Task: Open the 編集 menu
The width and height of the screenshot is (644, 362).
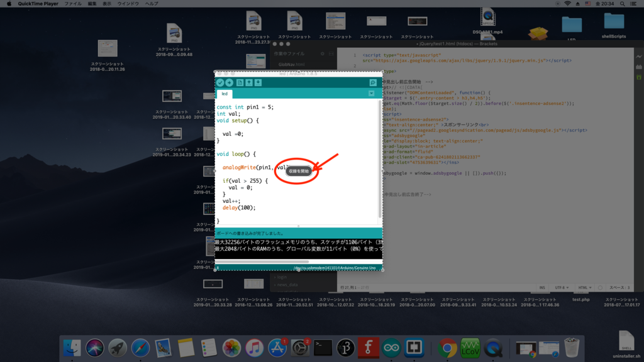Action: [x=92, y=4]
